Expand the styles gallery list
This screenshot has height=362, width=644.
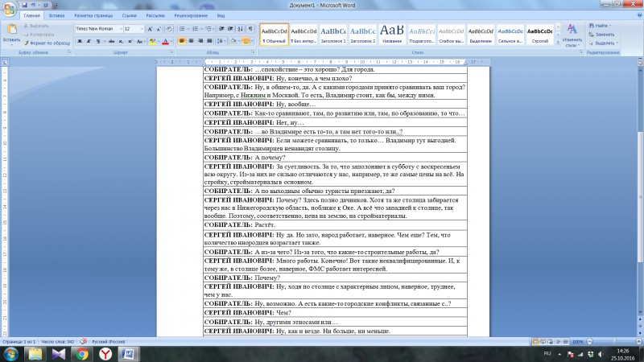[x=558, y=43]
